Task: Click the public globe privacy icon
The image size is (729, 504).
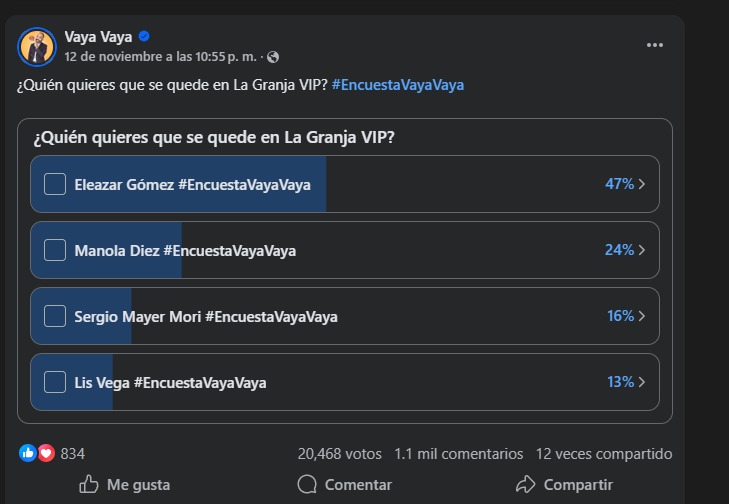Action: (x=274, y=57)
